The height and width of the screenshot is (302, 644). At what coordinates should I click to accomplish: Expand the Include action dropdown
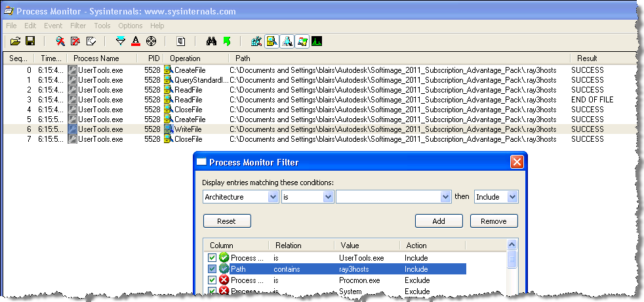tap(512, 197)
